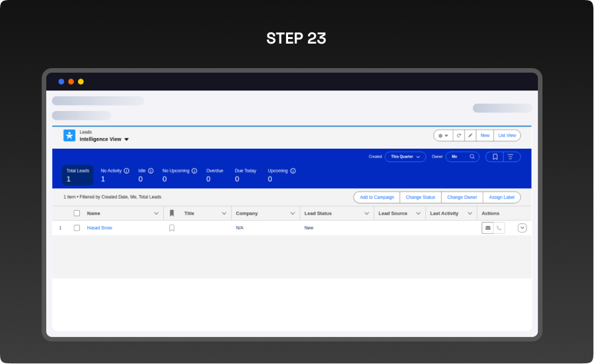Open the filter lines icon in blue bar
Screen dimensions: 594x364
[511, 157]
